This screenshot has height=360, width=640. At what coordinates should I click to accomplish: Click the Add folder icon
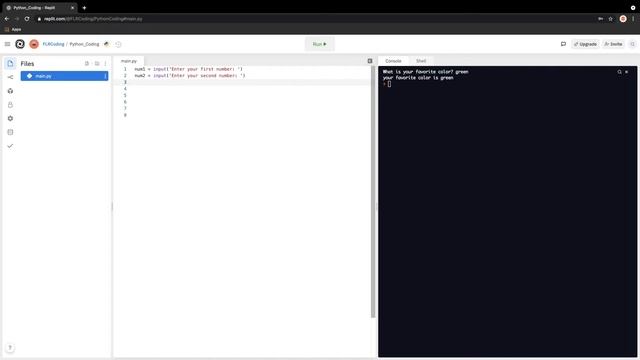click(x=97, y=64)
